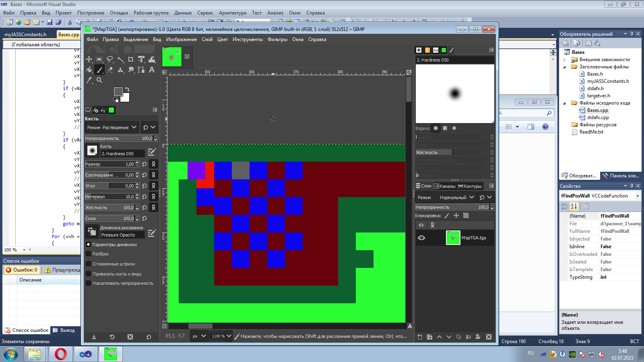The height and width of the screenshot is (362, 644).
Task: Select the Color Picker eyedropper tool
Action: point(89,80)
